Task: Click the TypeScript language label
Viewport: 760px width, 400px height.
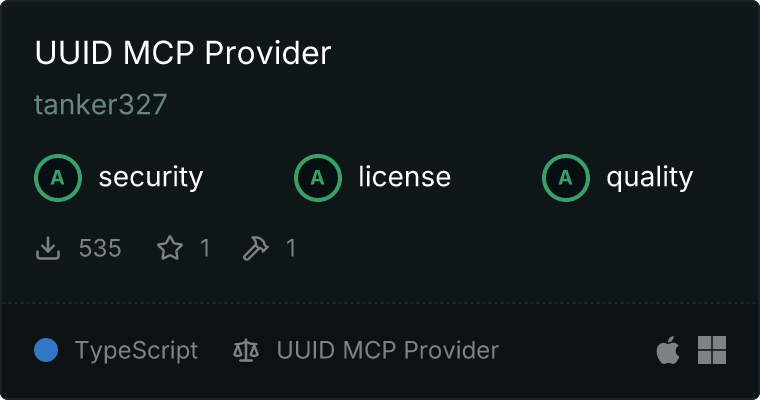Action: (136, 351)
